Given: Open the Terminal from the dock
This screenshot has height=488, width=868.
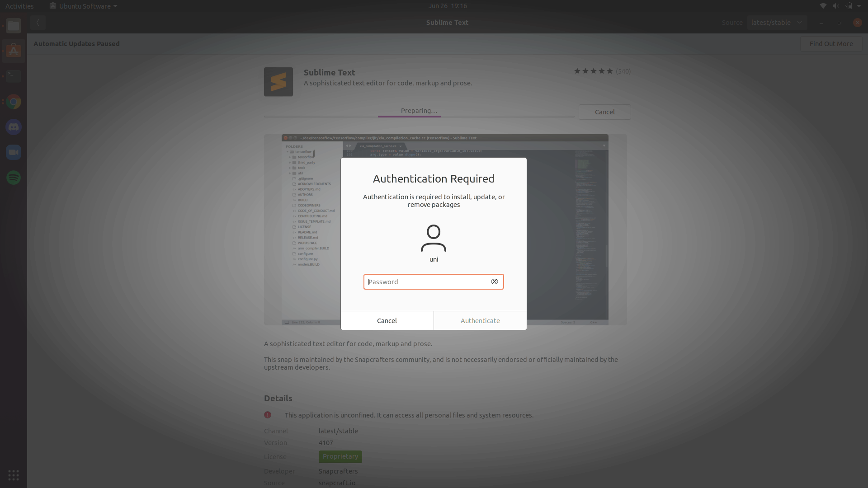Looking at the screenshot, I should (14, 76).
